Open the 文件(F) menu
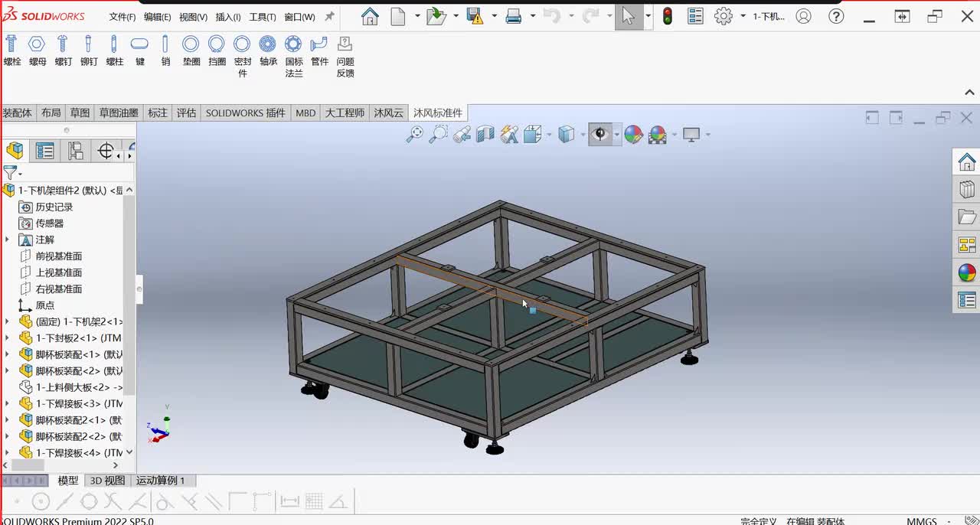This screenshot has width=980, height=525. click(122, 17)
